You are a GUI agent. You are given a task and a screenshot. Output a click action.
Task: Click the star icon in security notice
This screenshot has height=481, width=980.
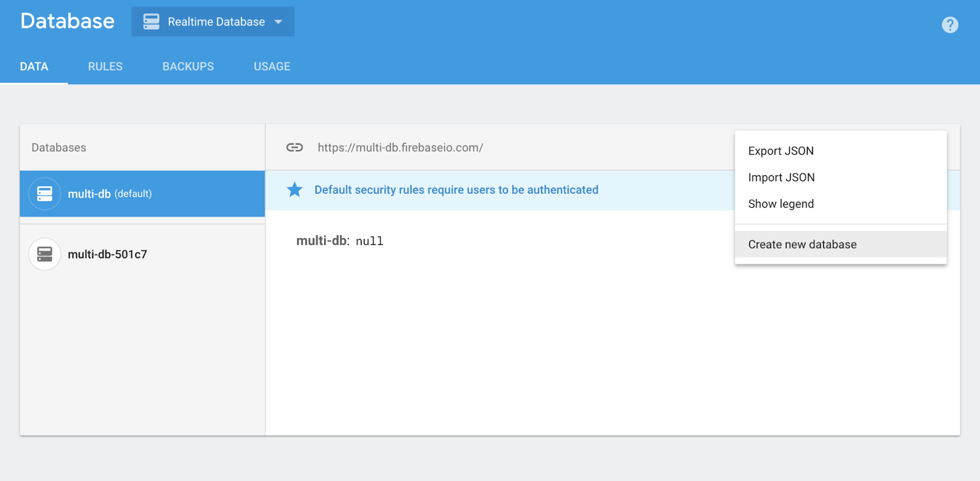[x=295, y=190]
